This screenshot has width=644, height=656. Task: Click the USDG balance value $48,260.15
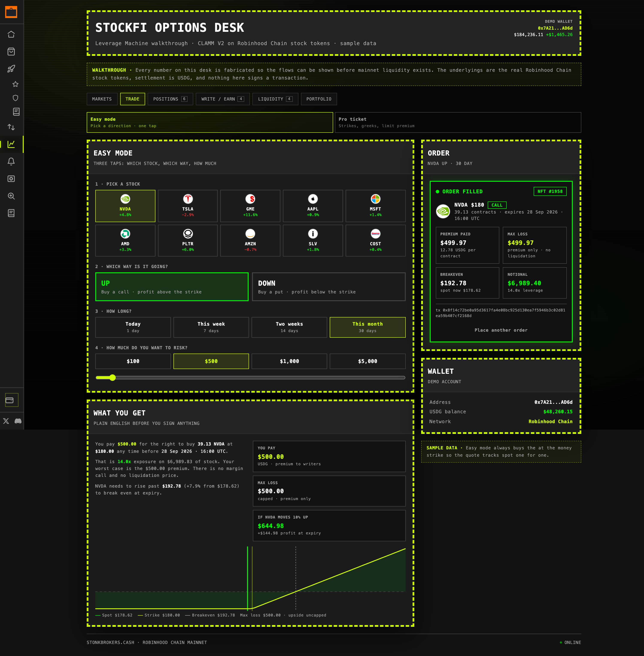pyautogui.click(x=558, y=412)
